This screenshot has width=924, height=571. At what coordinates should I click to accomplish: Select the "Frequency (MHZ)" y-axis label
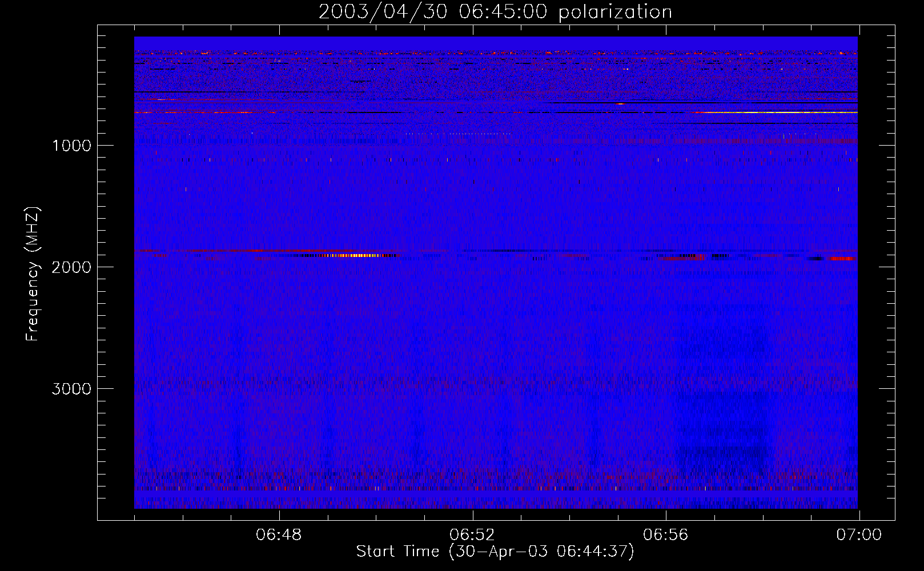tap(33, 274)
